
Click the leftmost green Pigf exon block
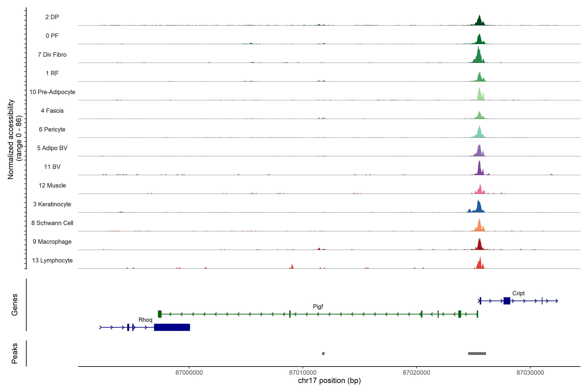pos(160,314)
